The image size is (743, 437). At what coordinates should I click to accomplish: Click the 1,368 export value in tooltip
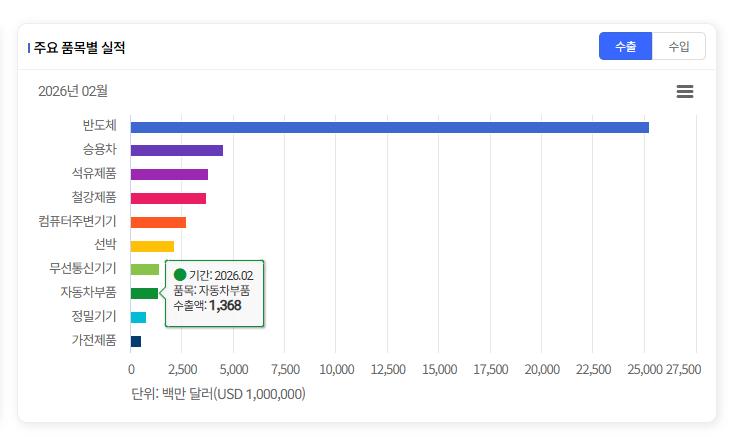click(x=225, y=305)
